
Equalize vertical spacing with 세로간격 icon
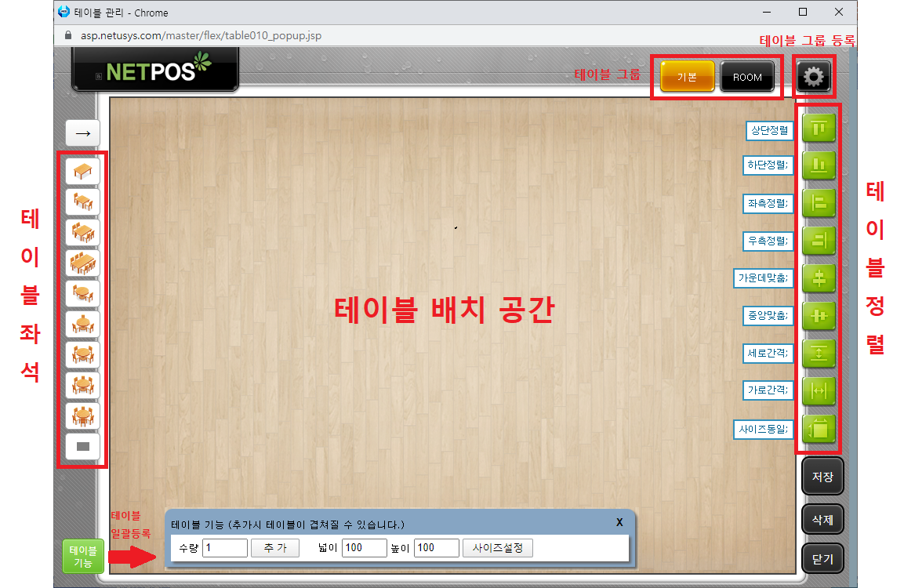click(x=819, y=354)
